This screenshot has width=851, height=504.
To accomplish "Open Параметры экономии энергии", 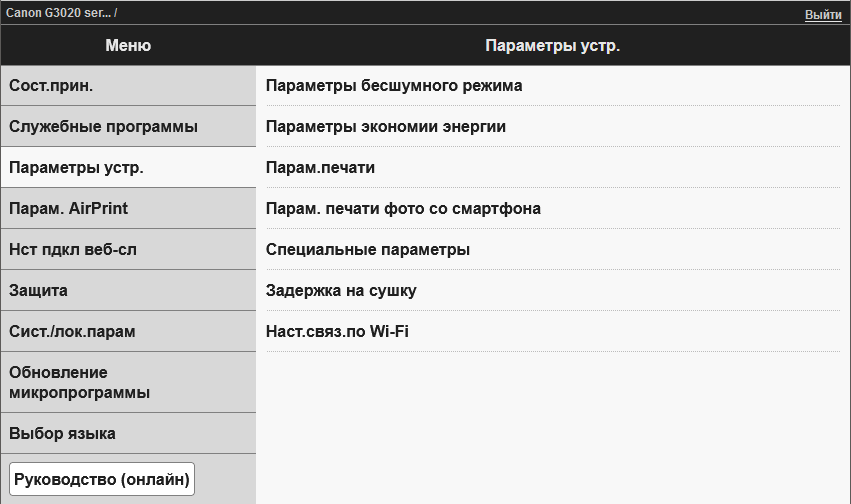I will [x=386, y=127].
